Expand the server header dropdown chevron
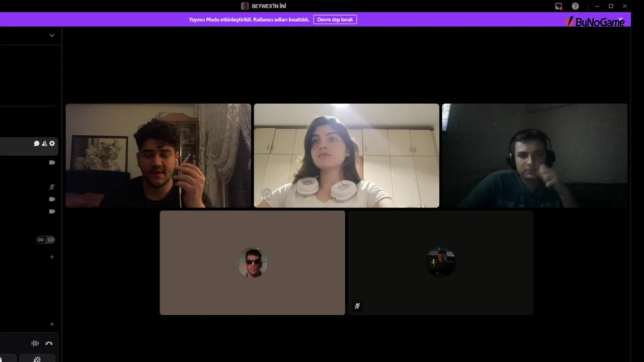This screenshot has height=362, width=644. point(52,36)
